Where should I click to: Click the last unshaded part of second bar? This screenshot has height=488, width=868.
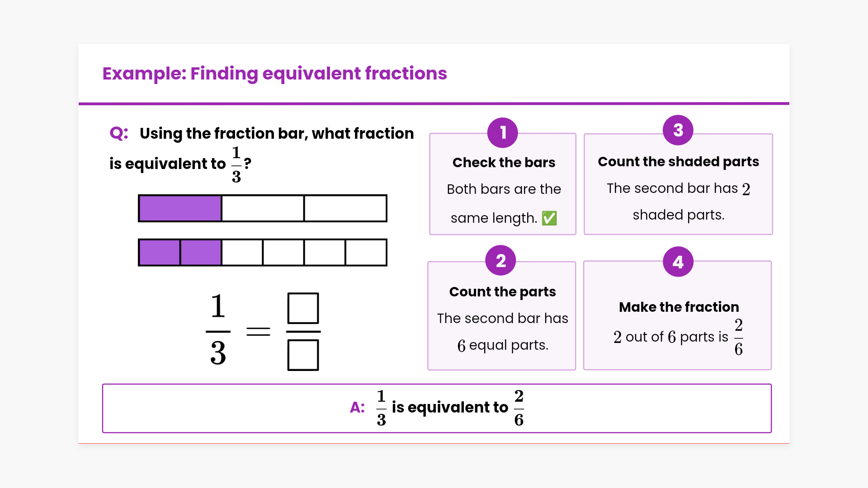click(x=366, y=253)
